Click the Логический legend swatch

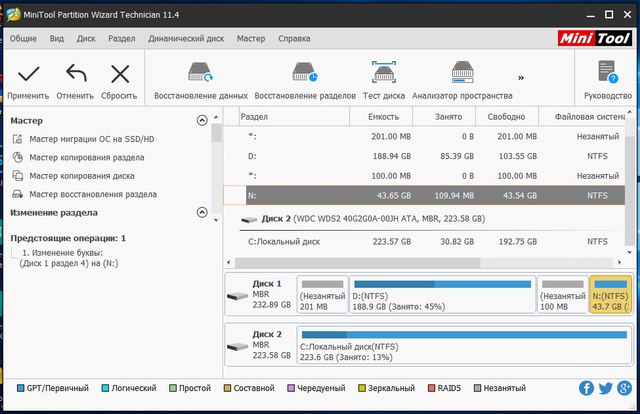(x=105, y=388)
